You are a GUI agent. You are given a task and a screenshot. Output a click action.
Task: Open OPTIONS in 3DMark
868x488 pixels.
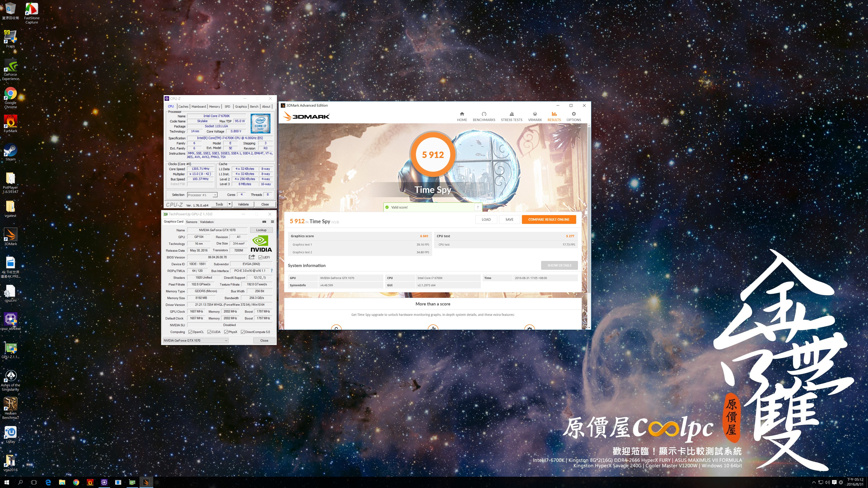click(x=573, y=117)
